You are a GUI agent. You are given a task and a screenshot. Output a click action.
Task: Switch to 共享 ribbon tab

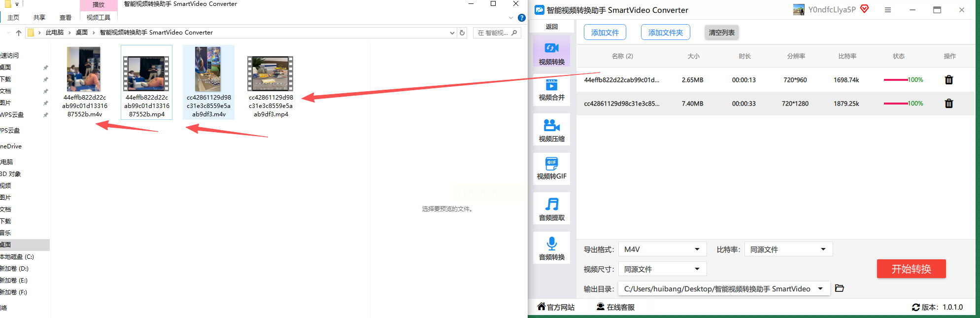coord(39,18)
